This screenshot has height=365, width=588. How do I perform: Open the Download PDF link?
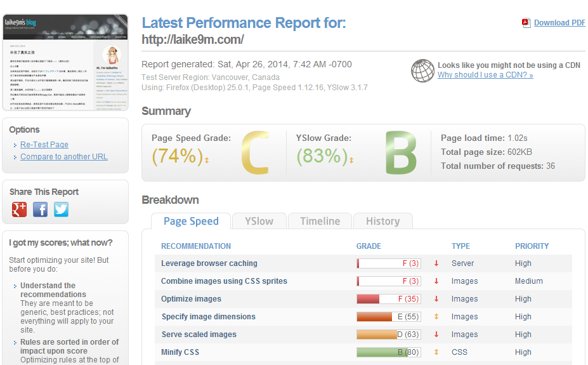coord(559,23)
